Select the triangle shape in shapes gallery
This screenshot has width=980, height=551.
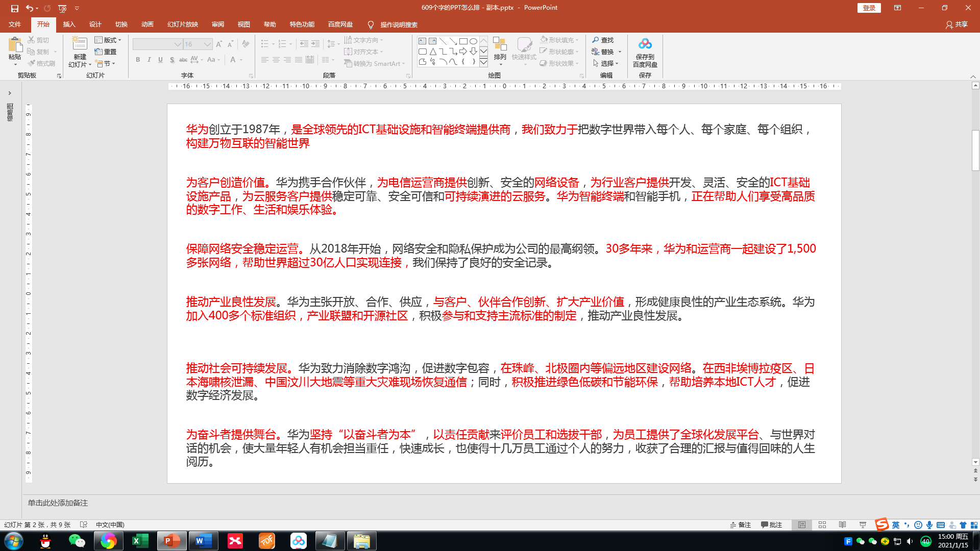(x=433, y=52)
